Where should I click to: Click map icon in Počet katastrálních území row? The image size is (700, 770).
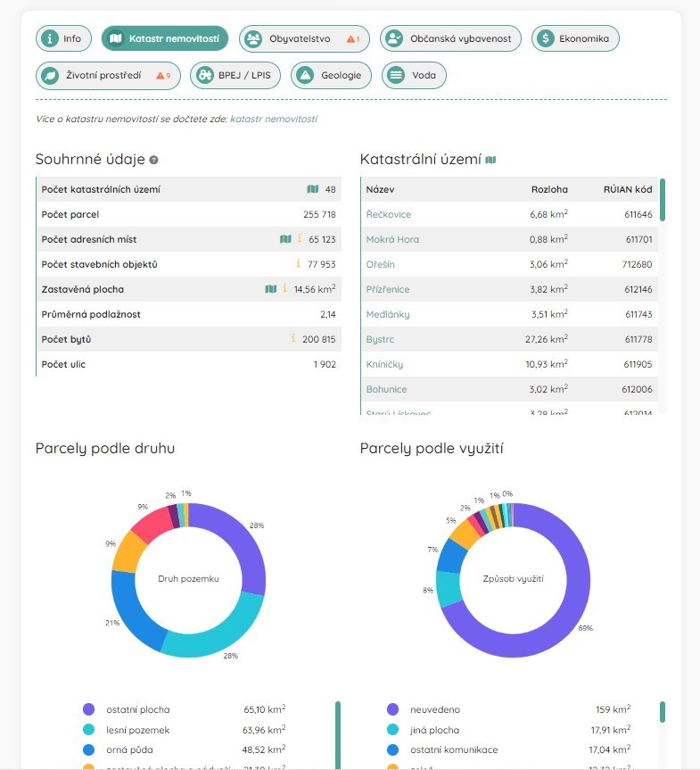pos(313,189)
